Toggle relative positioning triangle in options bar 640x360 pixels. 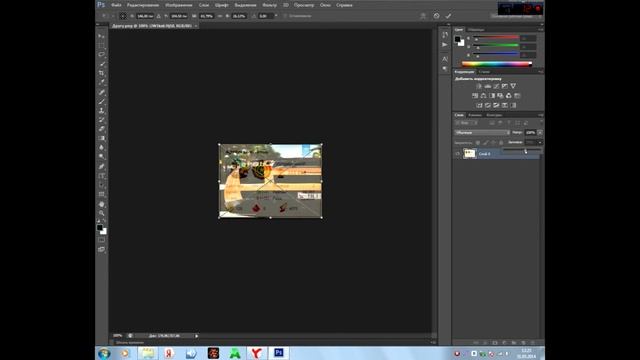[x=159, y=16]
